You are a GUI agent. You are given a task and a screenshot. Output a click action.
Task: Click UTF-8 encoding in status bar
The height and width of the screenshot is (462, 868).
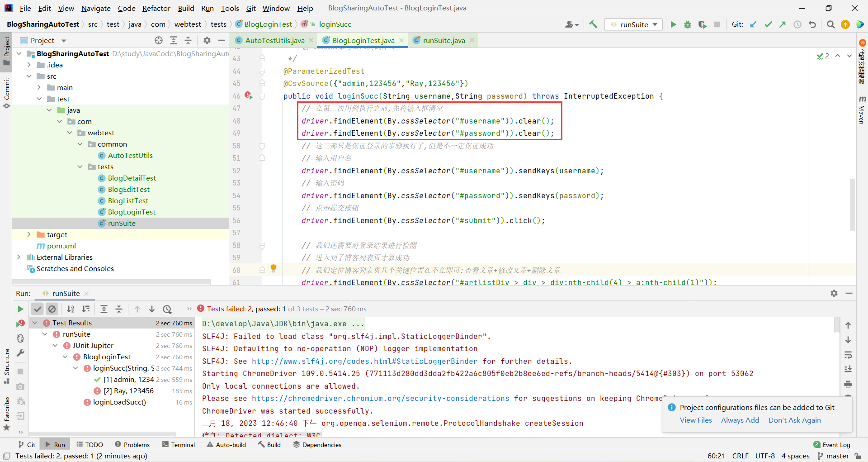[x=765, y=456]
